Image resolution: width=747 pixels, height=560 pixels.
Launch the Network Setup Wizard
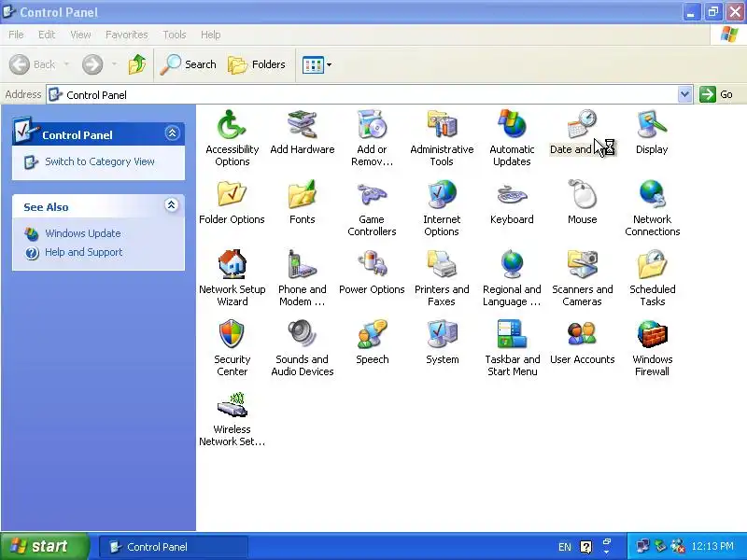[232, 277]
